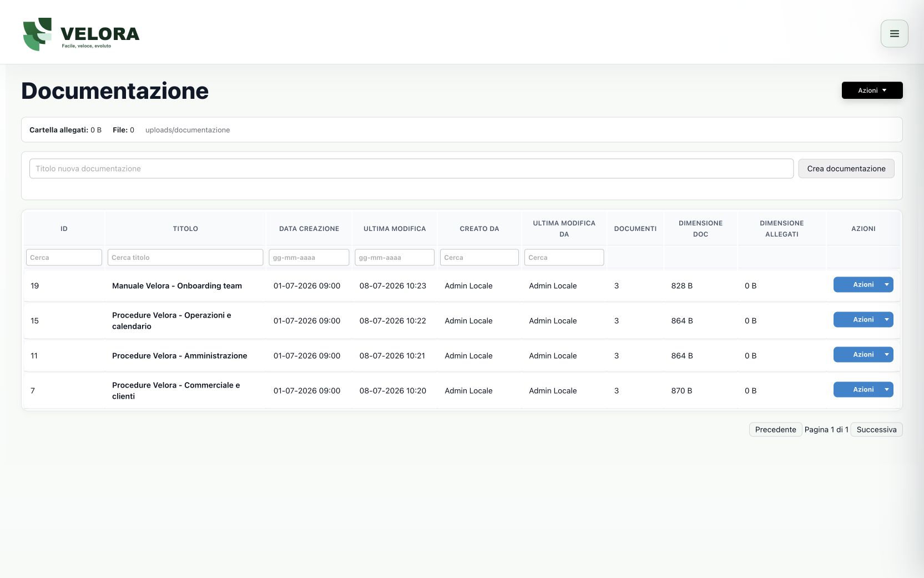Viewport: 924px width, 578px height.
Task: Open the hamburger menu
Action: [894, 33]
